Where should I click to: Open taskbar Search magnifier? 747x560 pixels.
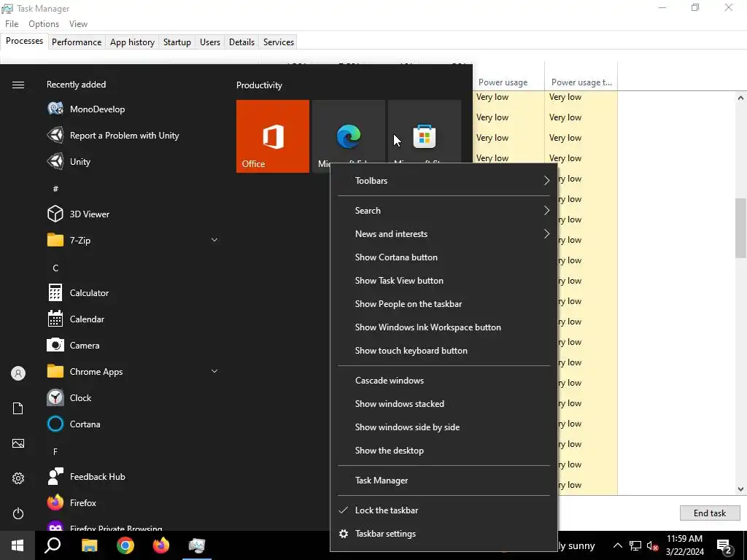point(53,545)
